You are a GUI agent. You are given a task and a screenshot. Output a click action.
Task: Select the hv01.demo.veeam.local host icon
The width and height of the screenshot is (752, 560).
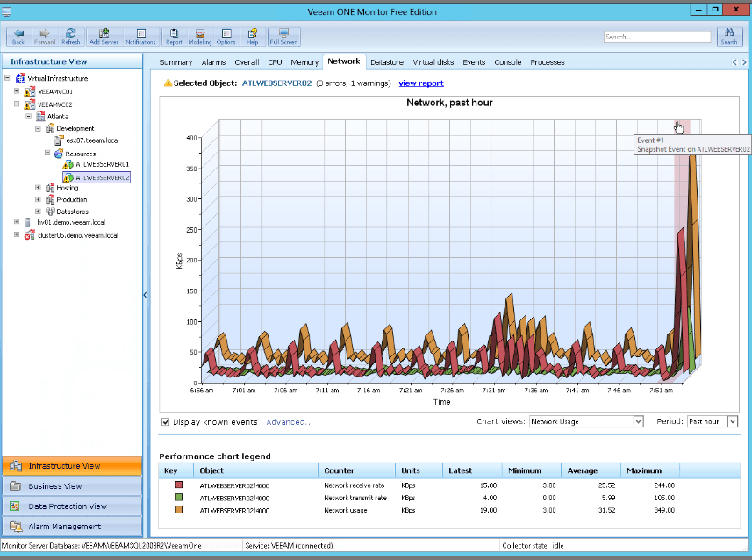click(x=28, y=222)
